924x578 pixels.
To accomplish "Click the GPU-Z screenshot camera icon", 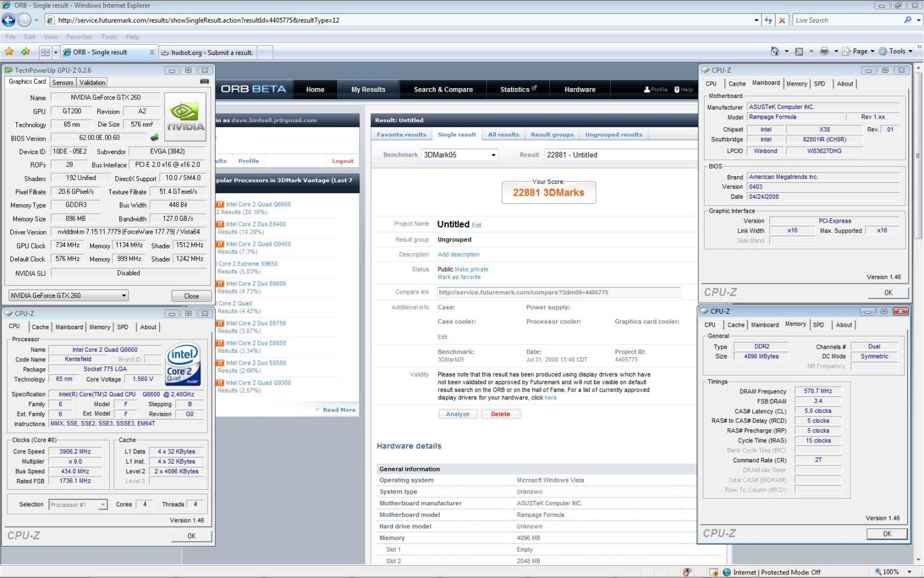I will tap(204, 81).
